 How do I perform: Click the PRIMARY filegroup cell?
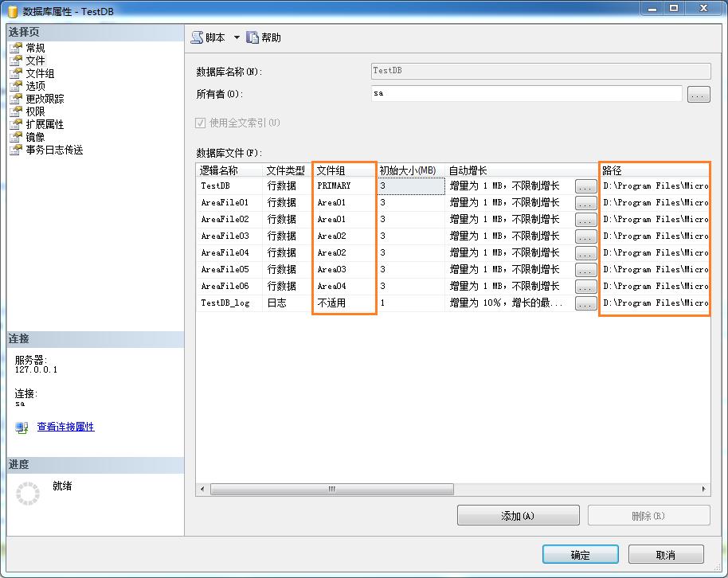point(345,186)
